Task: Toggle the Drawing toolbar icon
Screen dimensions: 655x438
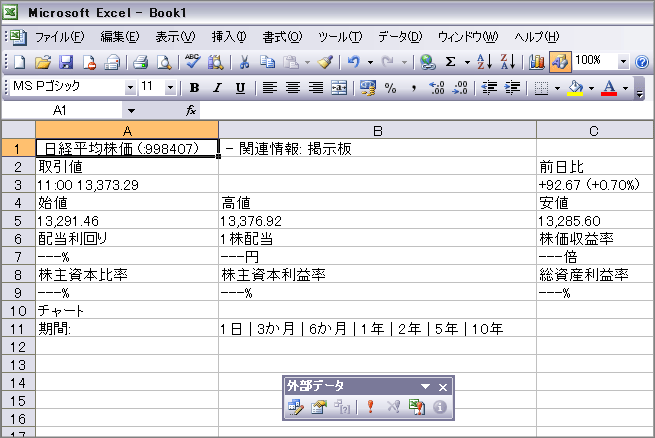Action: [560, 63]
